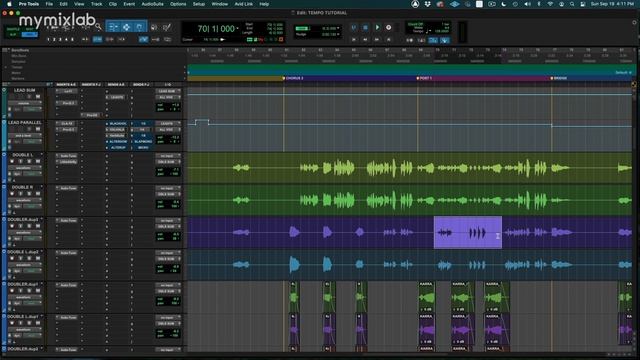Screen dimensions: 640x360
Task: Open the File menu
Action: (x=49, y=4)
